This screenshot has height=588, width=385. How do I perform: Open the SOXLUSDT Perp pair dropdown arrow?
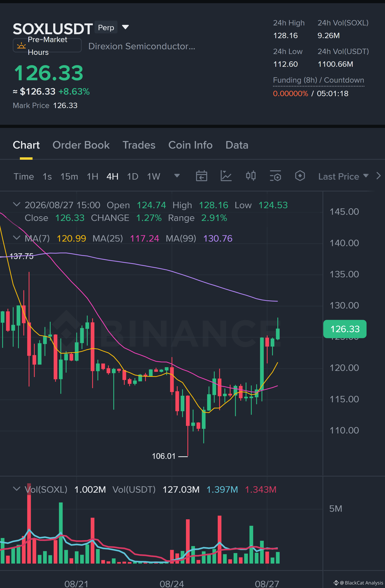click(125, 27)
